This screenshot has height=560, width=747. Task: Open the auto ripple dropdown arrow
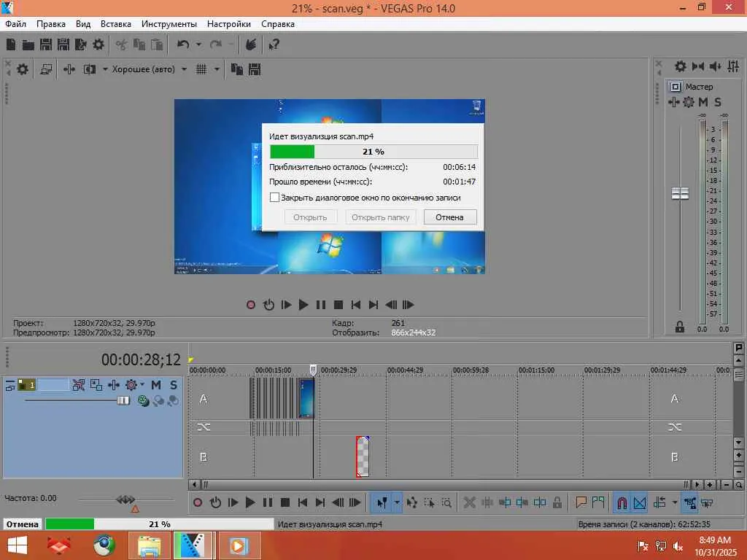click(675, 502)
